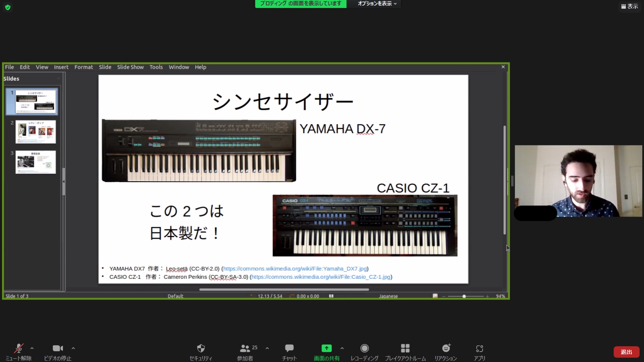644x362 pixels.
Task: Expand participants options arrow
Action: (267, 348)
